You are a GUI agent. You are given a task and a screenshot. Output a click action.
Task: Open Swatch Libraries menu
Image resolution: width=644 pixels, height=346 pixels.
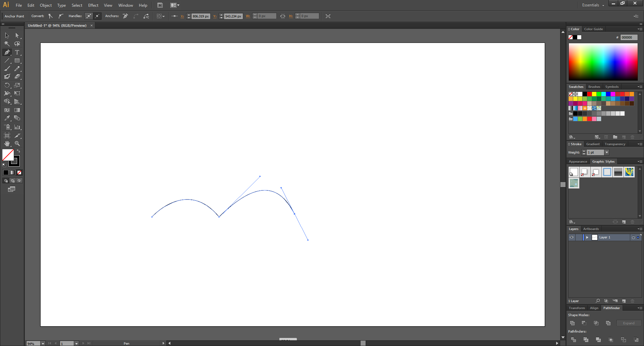572,137
